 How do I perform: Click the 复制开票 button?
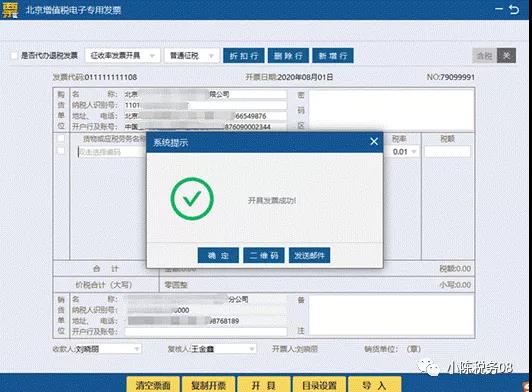coord(208,385)
